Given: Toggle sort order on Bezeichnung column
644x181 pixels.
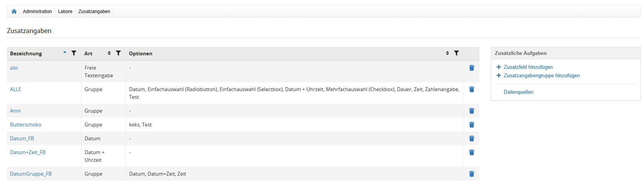Looking at the screenshot, I should [65, 53].
